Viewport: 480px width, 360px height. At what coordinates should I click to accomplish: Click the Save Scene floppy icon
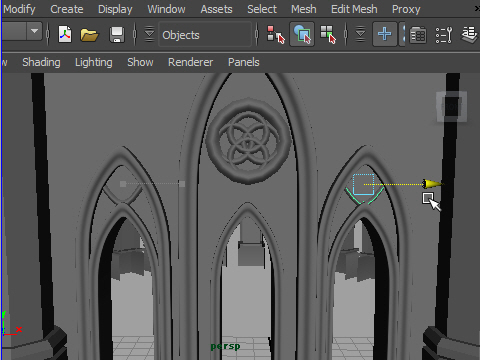117,34
